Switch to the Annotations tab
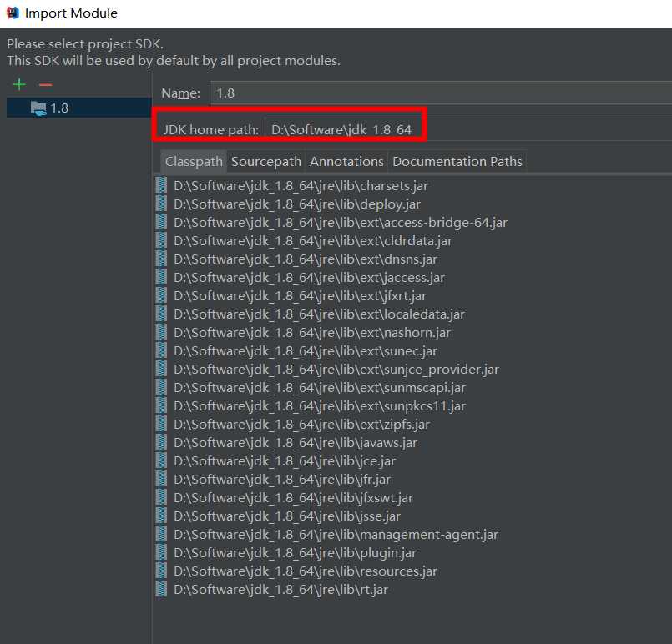 point(346,162)
